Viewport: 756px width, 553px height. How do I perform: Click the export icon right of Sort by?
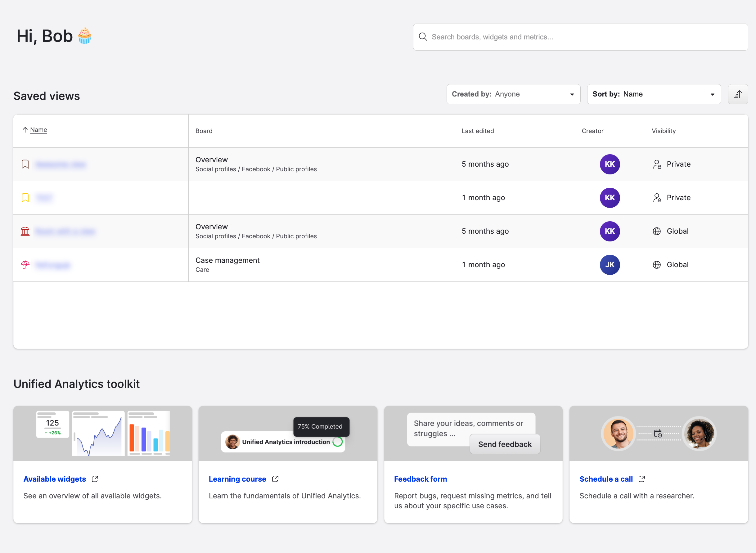click(x=738, y=94)
